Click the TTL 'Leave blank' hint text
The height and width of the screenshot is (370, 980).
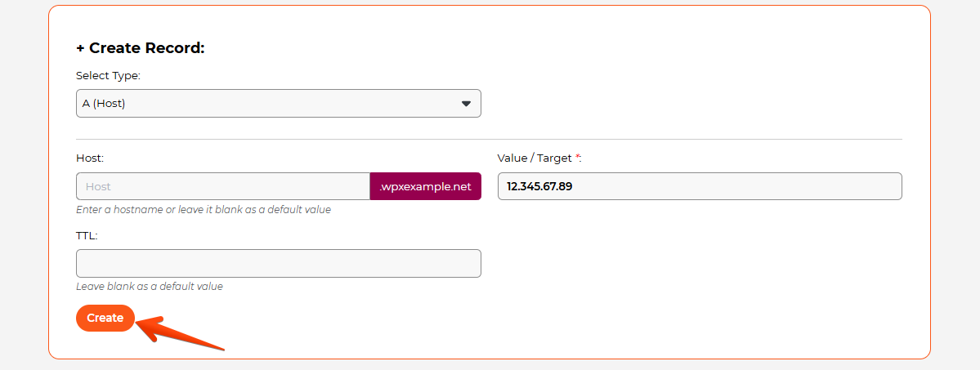tap(149, 287)
